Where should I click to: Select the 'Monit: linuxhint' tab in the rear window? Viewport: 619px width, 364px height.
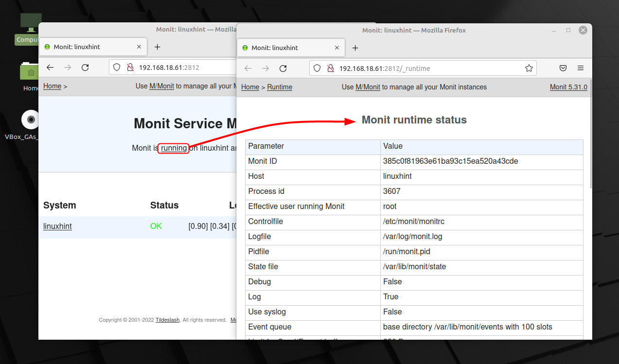click(93, 47)
